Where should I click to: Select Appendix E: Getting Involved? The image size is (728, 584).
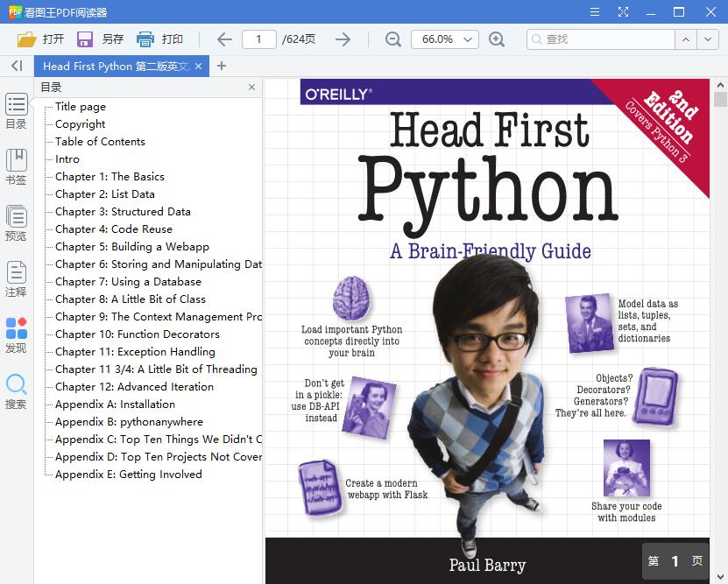[x=129, y=475]
